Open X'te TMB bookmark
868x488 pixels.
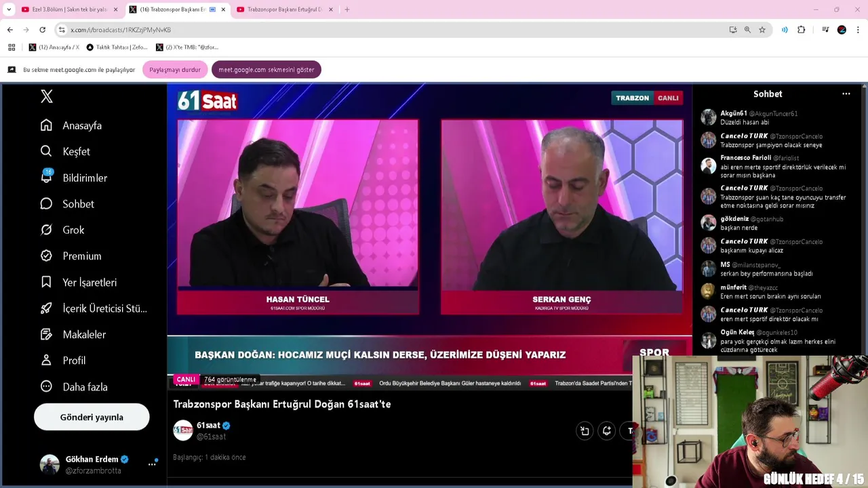pyautogui.click(x=187, y=47)
